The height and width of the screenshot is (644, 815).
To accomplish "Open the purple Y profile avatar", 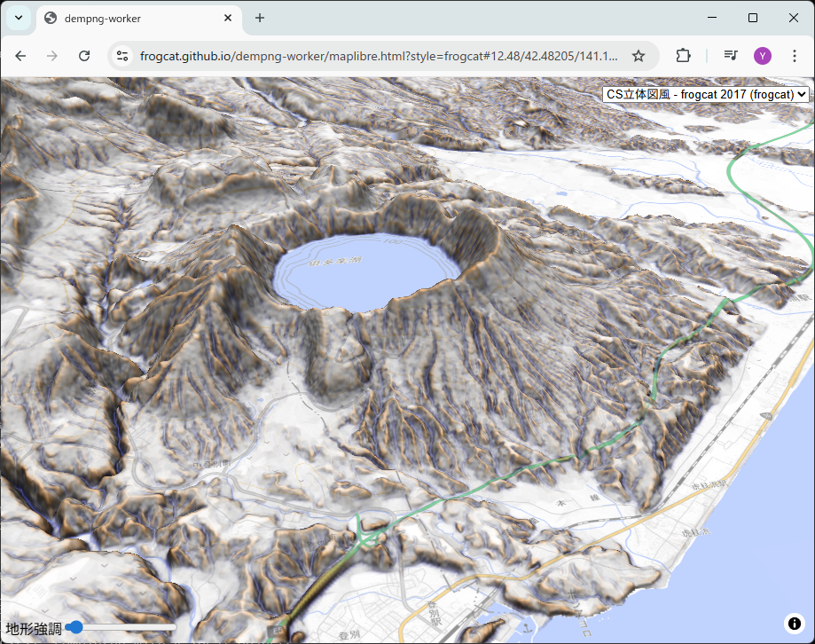I will [763, 56].
